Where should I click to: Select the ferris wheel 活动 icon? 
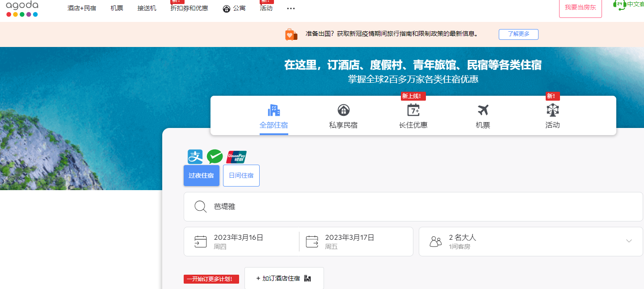pyautogui.click(x=553, y=110)
